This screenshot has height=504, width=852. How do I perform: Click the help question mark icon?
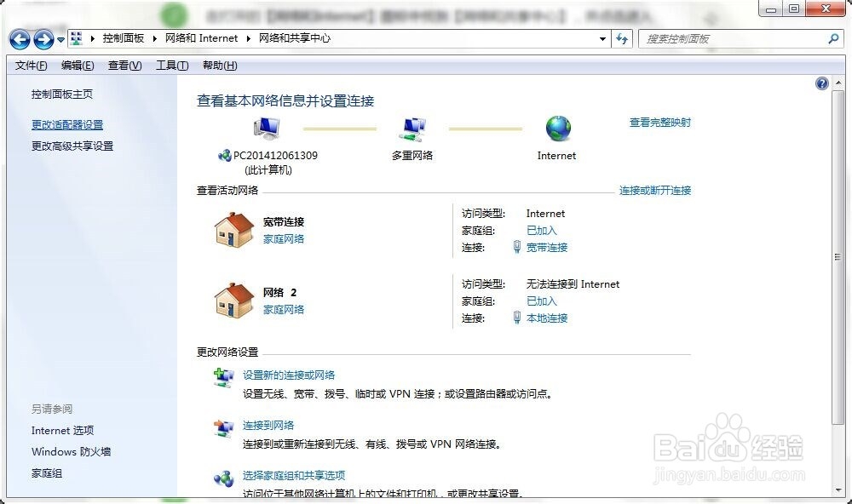(x=821, y=83)
